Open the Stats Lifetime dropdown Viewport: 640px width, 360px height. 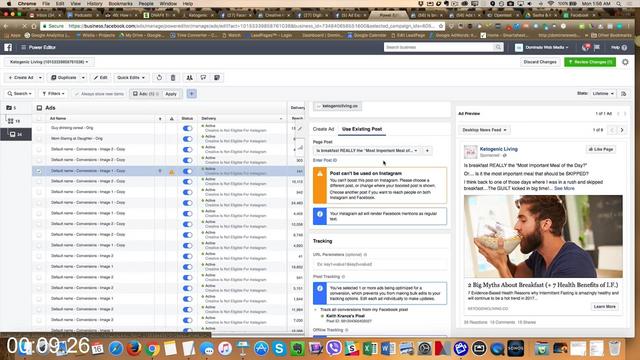coord(603,93)
